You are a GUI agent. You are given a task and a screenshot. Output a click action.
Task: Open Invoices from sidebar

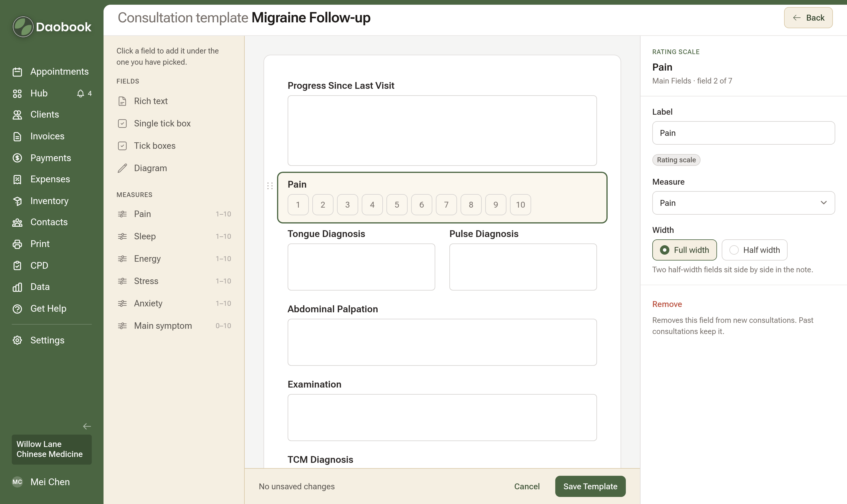(x=52, y=136)
